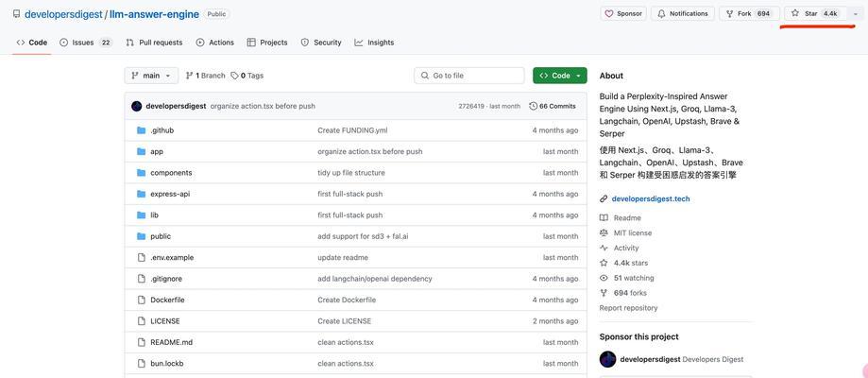Click the Report repository link

pos(628,308)
